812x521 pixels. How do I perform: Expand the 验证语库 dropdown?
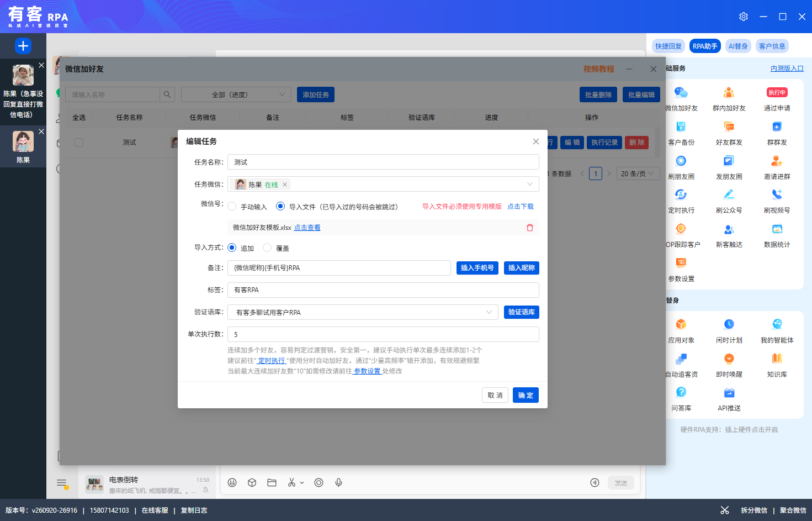pos(489,312)
